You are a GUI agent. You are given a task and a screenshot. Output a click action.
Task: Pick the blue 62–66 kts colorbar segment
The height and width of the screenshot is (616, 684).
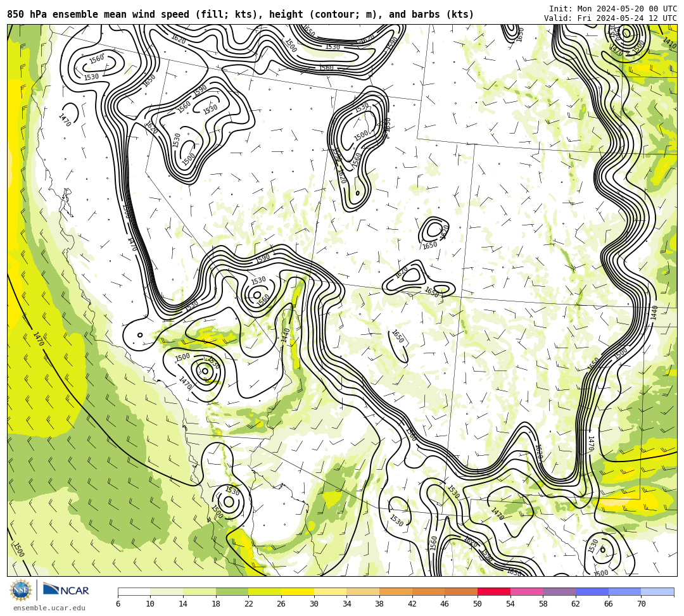pos(592,591)
